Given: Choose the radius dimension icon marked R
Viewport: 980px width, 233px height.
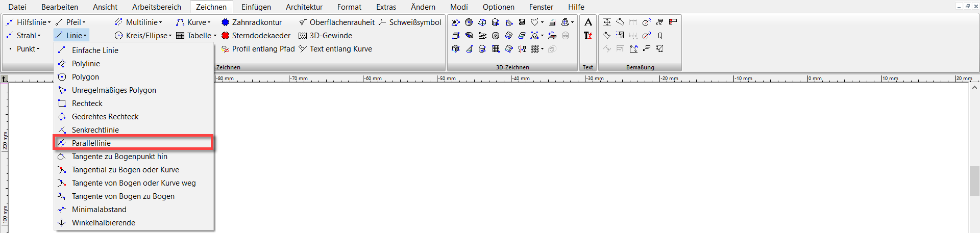Looking at the screenshot, I should tap(647, 22).
